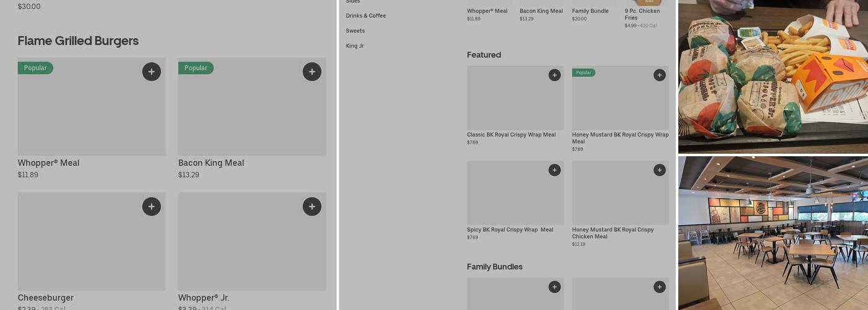The width and height of the screenshot is (868, 310).
Task: Click Popular badge on large Bacon King Meal card
Action: point(196,68)
